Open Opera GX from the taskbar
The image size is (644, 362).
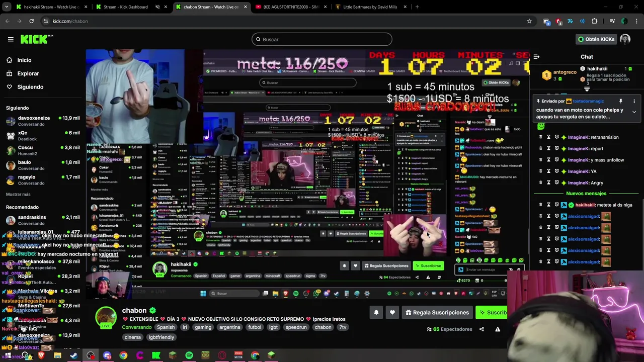[222, 356]
